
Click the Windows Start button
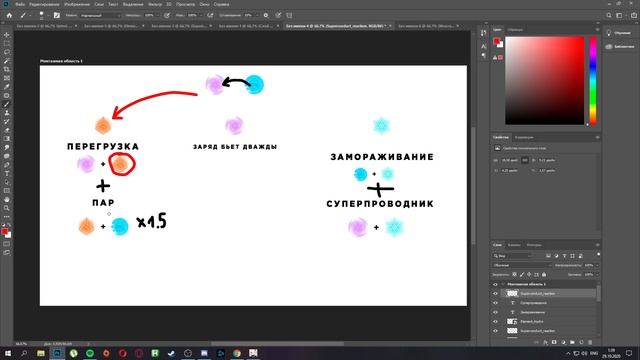click(8, 353)
